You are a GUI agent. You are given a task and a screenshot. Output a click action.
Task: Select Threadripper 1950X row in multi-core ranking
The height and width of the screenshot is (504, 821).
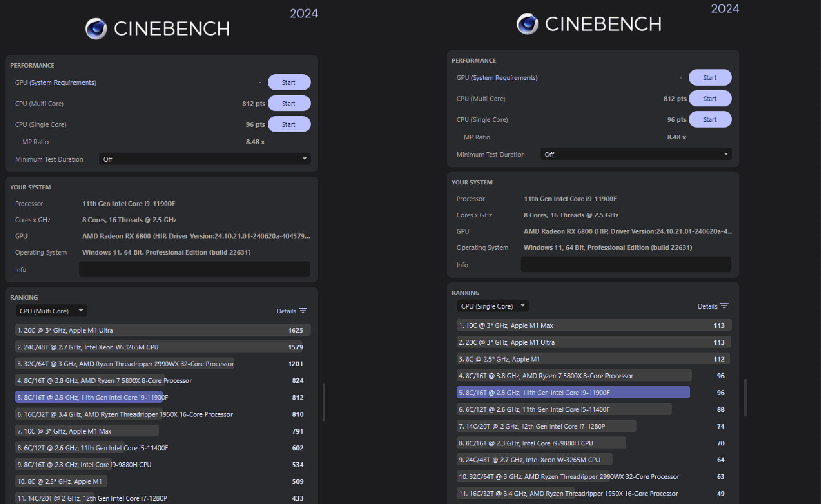click(162, 414)
